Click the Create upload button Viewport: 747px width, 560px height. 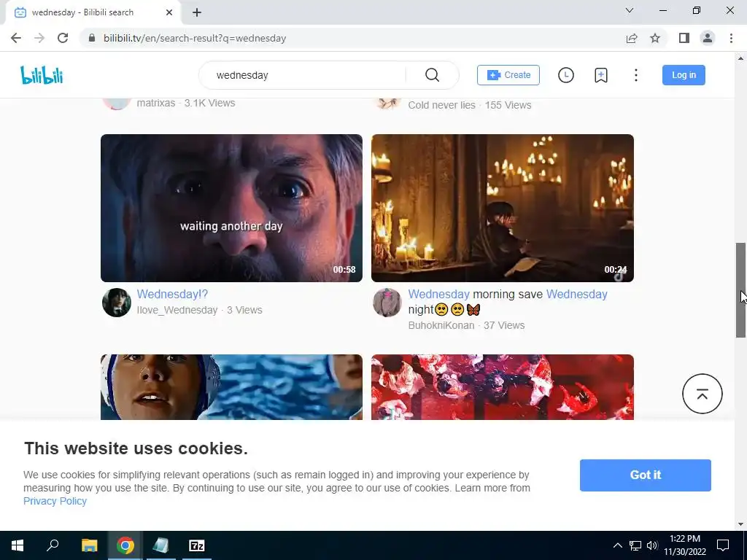pyautogui.click(x=508, y=75)
